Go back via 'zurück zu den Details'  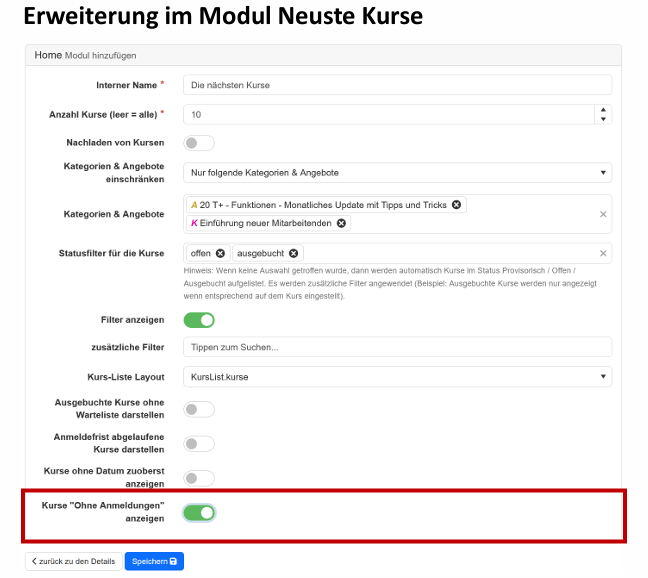pyautogui.click(x=72, y=562)
